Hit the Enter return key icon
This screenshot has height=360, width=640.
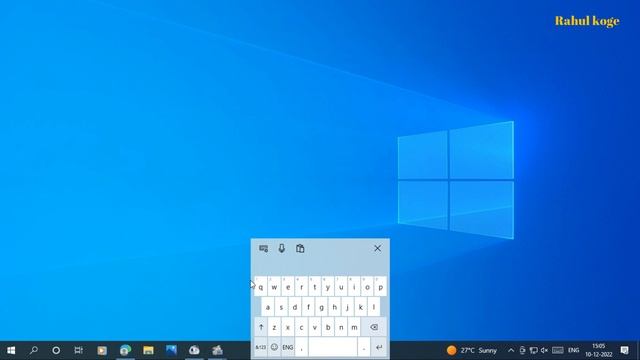379,347
